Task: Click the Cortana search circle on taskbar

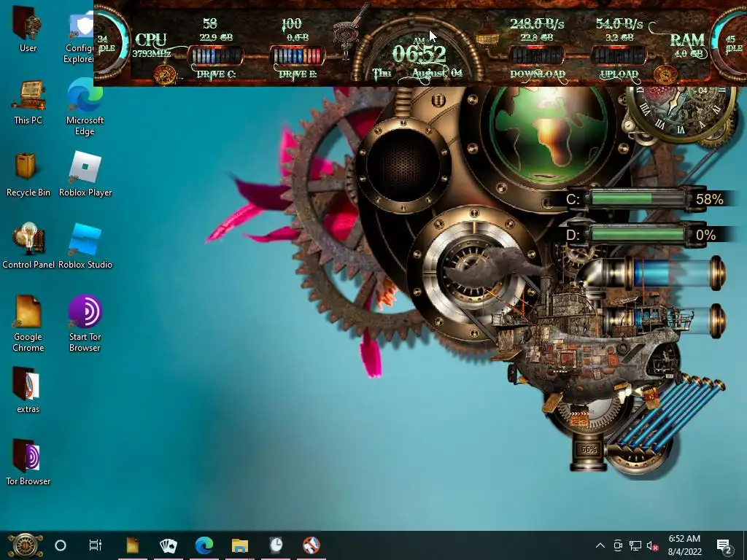Action: (x=61, y=545)
